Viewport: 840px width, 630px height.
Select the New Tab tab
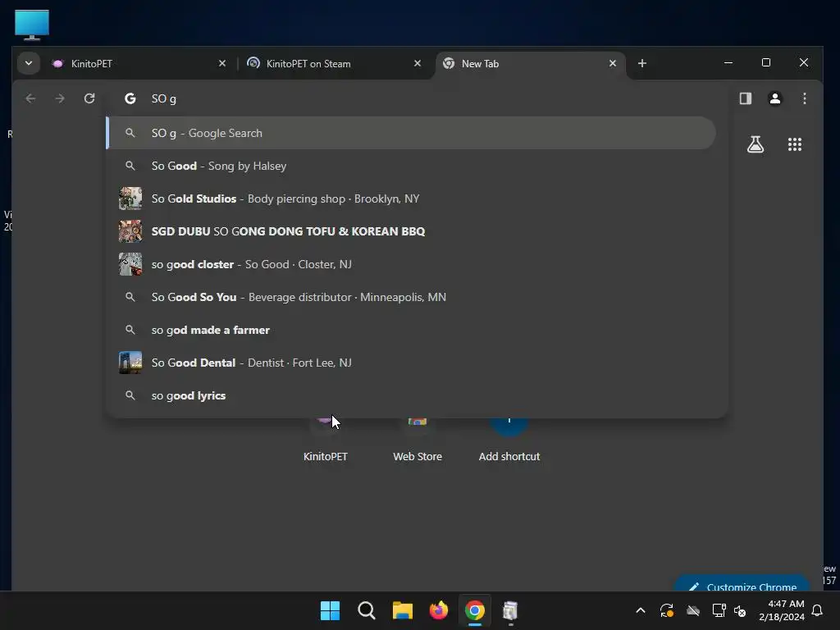point(531,63)
